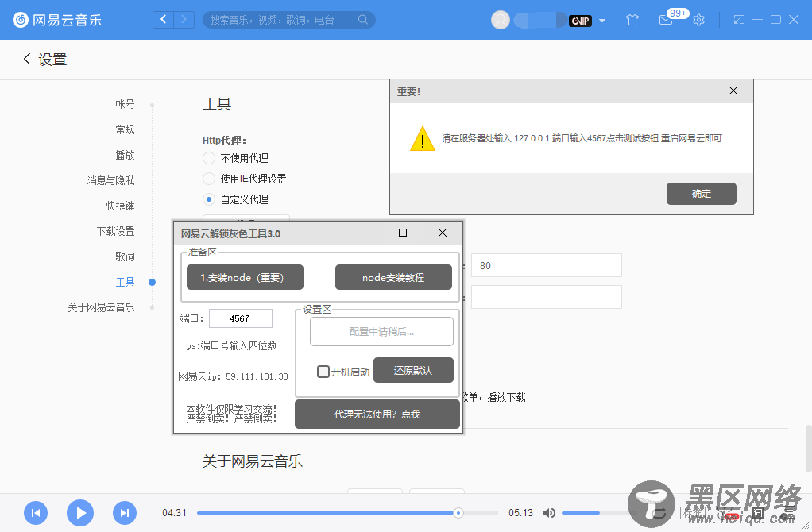Jump to 快捷键 settings section
812x532 pixels.
pyautogui.click(x=120, y=206)
